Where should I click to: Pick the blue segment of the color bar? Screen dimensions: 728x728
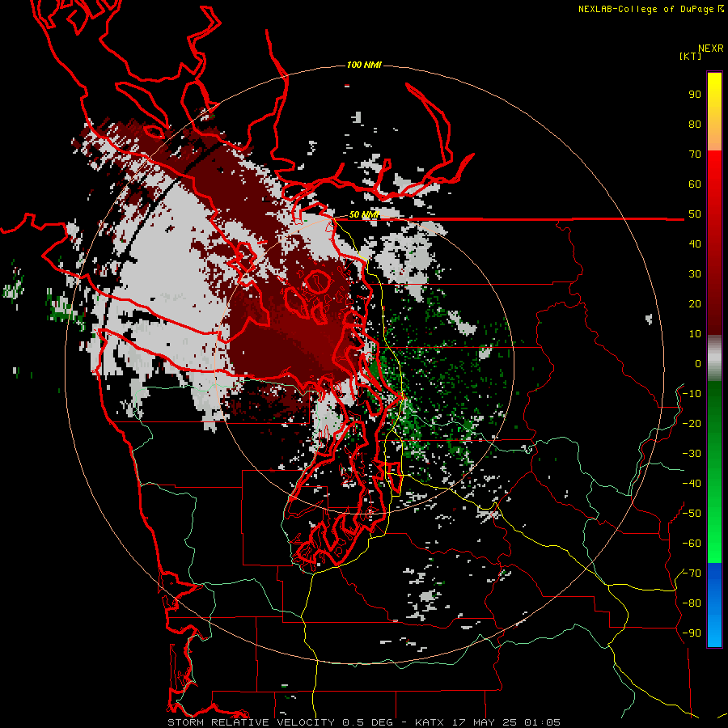pyautogui.click(x=714, y=605)
